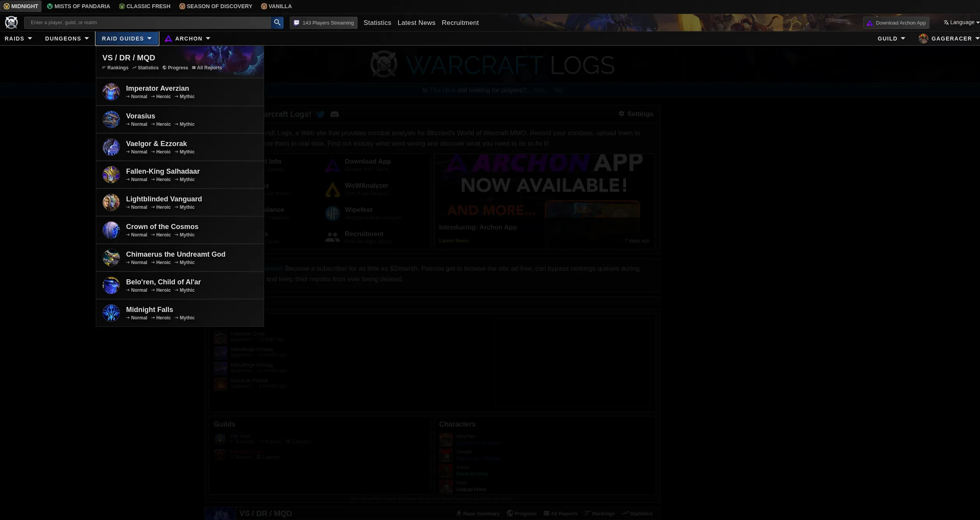
Task: Click the search magnifying glass icon
Action: point(277,22)
